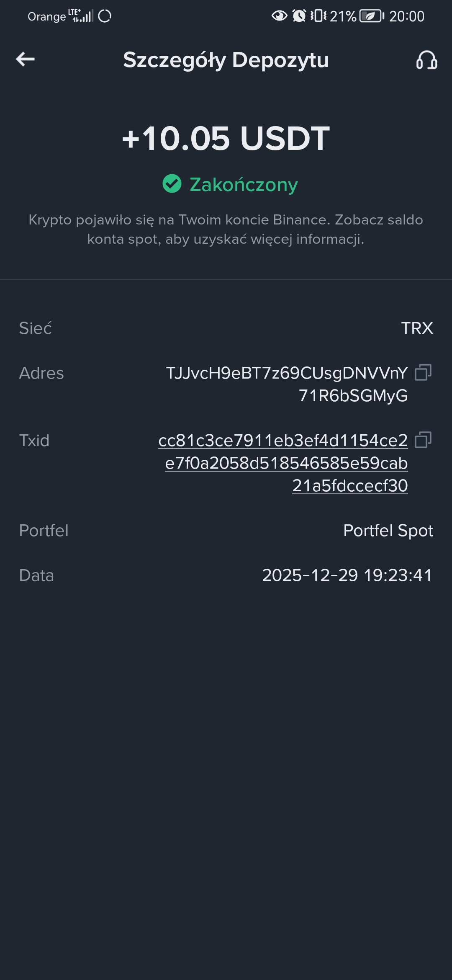The width and height of the screenshot is (452, 980).
Task: Tap the alarm icon in status bar
Action: click(299, 16)
